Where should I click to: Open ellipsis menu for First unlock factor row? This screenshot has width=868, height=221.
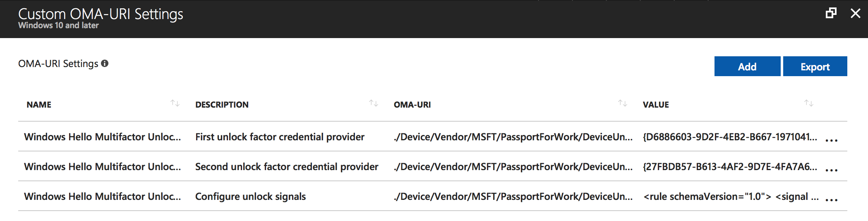831,140
